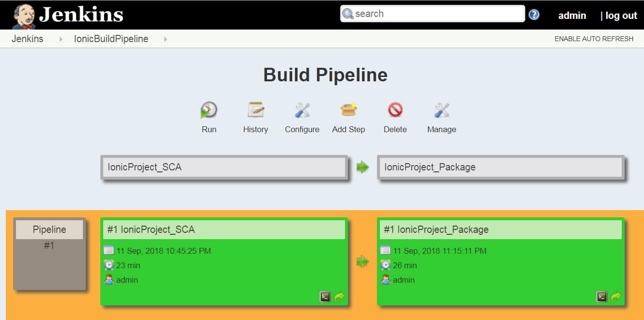The width and height of the screenshot is (644, 320).
Task: Re-run the IonicProject_SCA build via arrow icon
Action: tap(339, 297)
